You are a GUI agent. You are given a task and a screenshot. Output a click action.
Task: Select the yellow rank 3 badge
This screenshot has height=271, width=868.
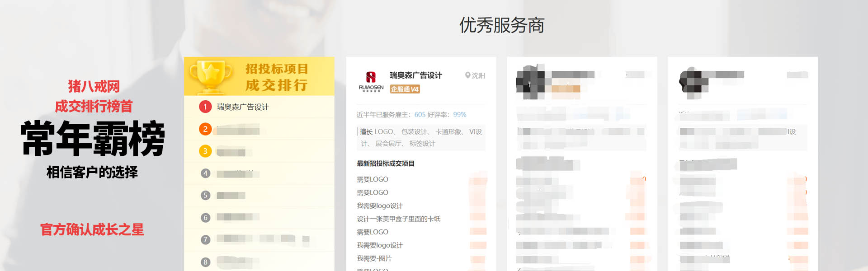(205, 151)
